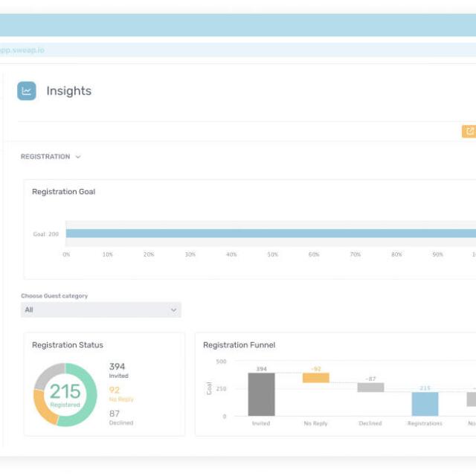Image resolution: width=476 pixels, height=476 pixels.
Task: Click the light gray Declined funnel bar
Action: pyautogui.click(x=370, y=387)
